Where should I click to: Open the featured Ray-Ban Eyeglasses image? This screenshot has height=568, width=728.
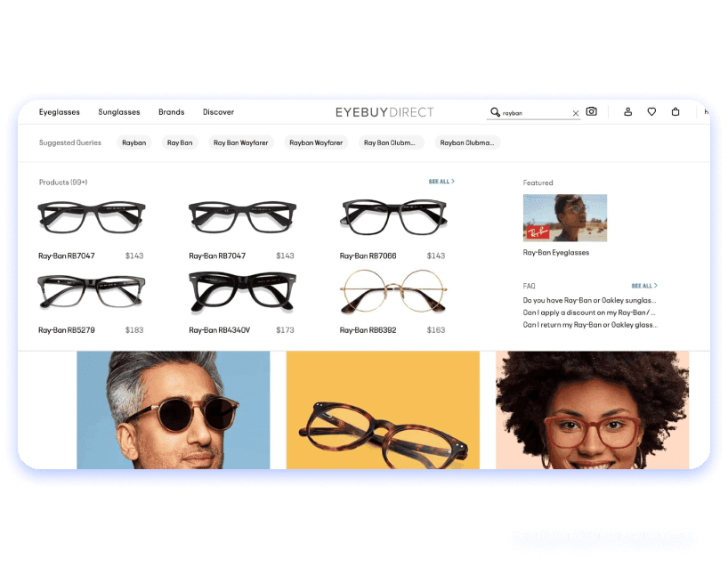565,218
